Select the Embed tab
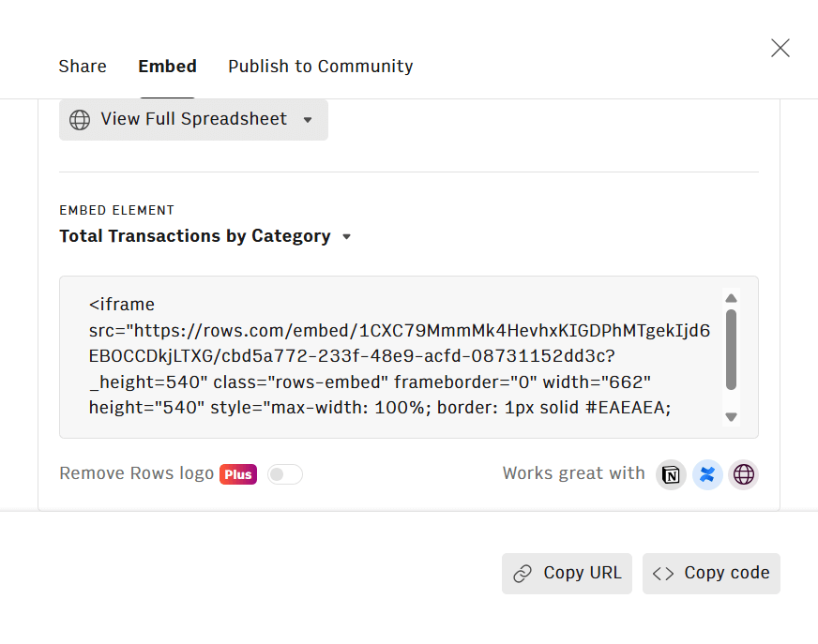The image size is (818, 644). 167,66
